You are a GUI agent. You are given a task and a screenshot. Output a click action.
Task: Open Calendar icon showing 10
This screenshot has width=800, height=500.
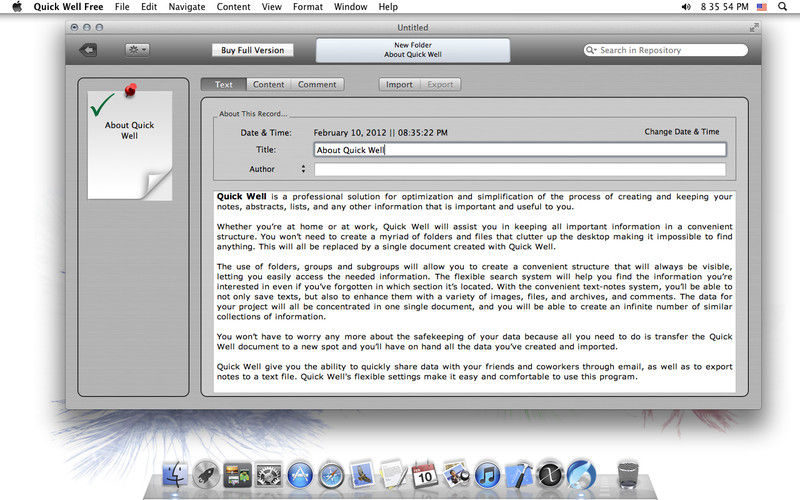[424, 475]
